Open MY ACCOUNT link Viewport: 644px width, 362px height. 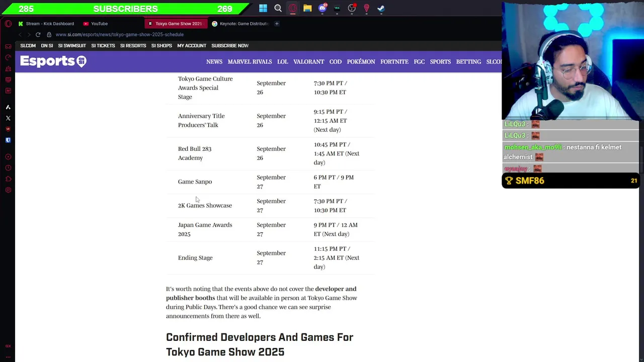192,46
